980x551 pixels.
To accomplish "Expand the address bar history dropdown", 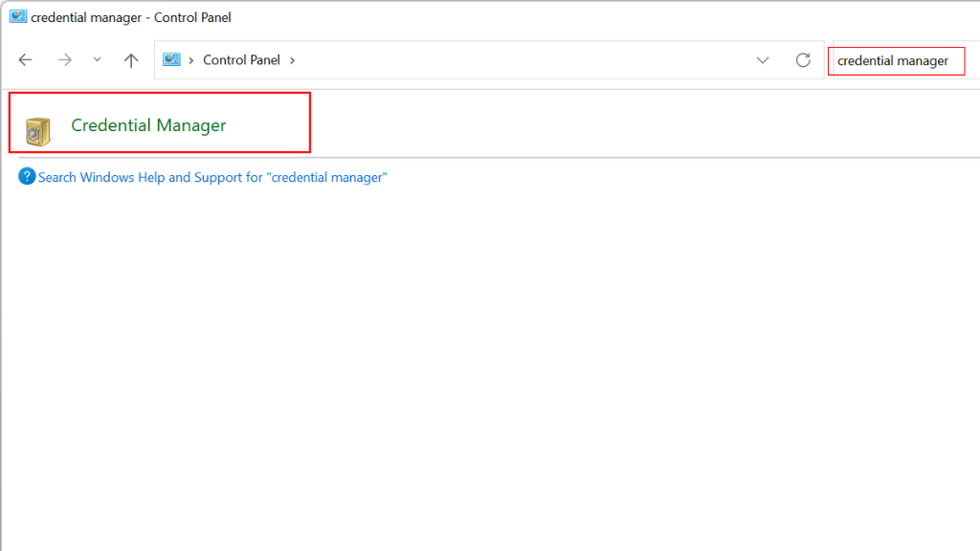I will pyautogui.click(x=763, y=60).
